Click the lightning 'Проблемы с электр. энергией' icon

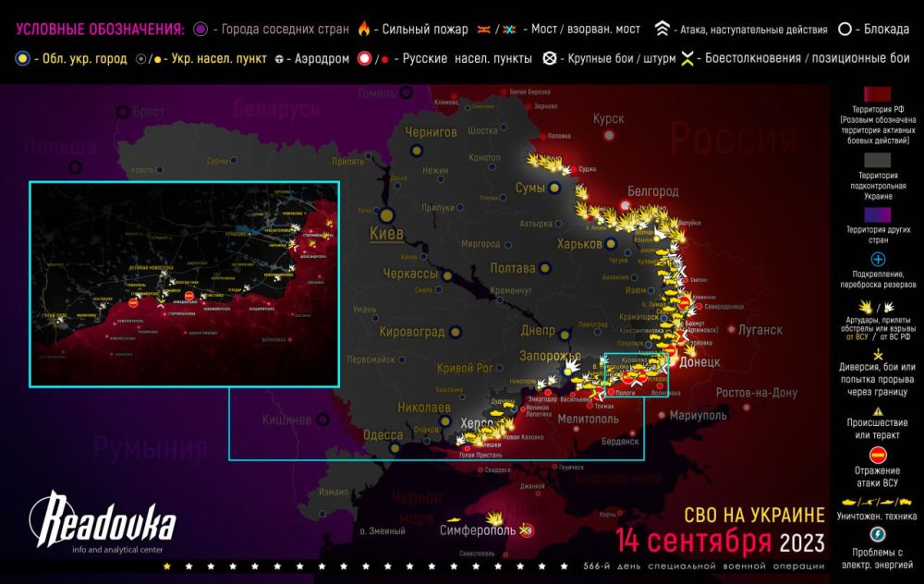(878, 534)
